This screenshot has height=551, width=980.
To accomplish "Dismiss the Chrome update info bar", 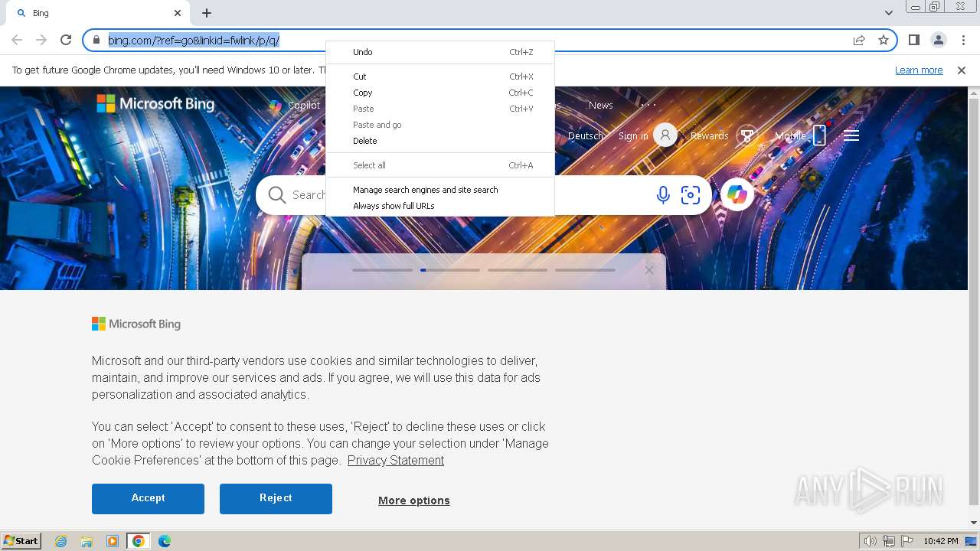I will tap(962, 70).
